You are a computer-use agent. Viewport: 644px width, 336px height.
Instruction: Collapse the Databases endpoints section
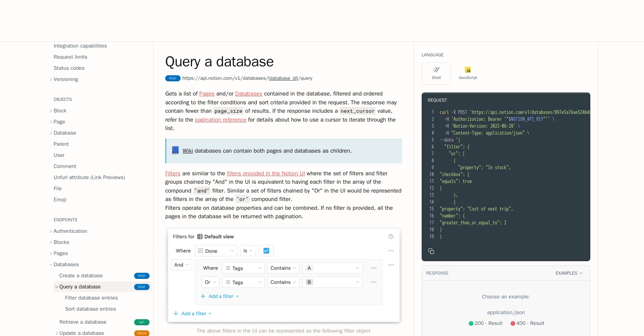pos(51,265)
